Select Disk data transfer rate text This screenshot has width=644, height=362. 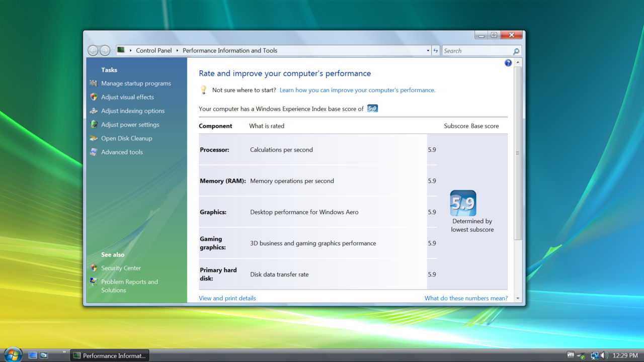279,275
